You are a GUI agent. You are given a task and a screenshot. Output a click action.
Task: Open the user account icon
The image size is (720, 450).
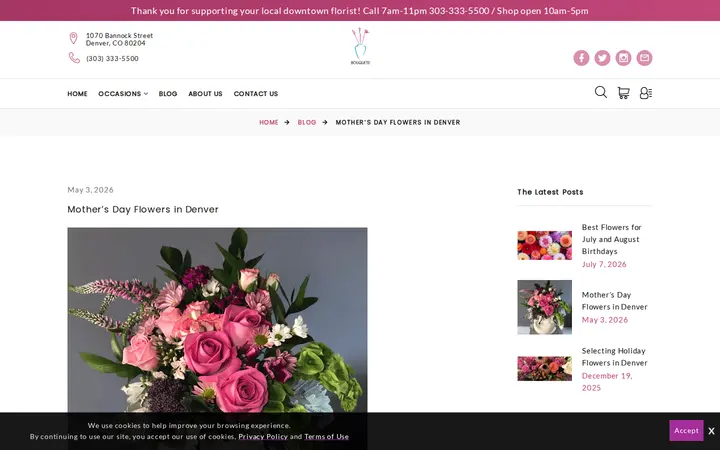[x=646, y=93]
